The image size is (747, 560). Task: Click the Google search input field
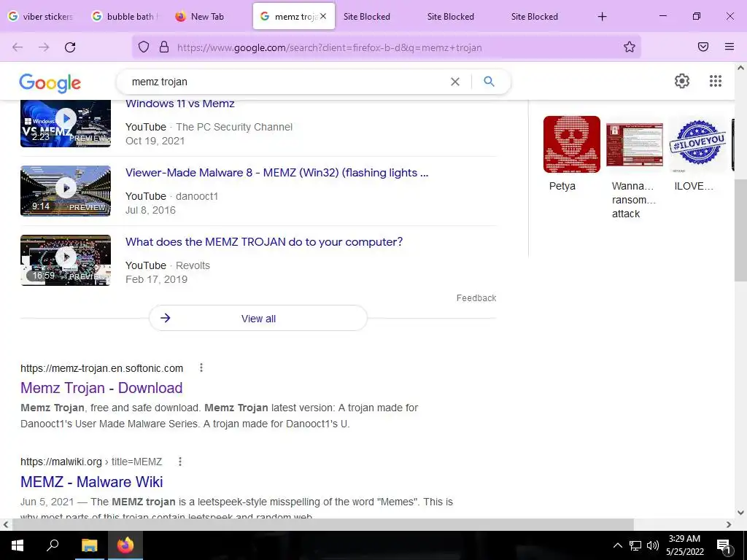(x=286, y=82)
